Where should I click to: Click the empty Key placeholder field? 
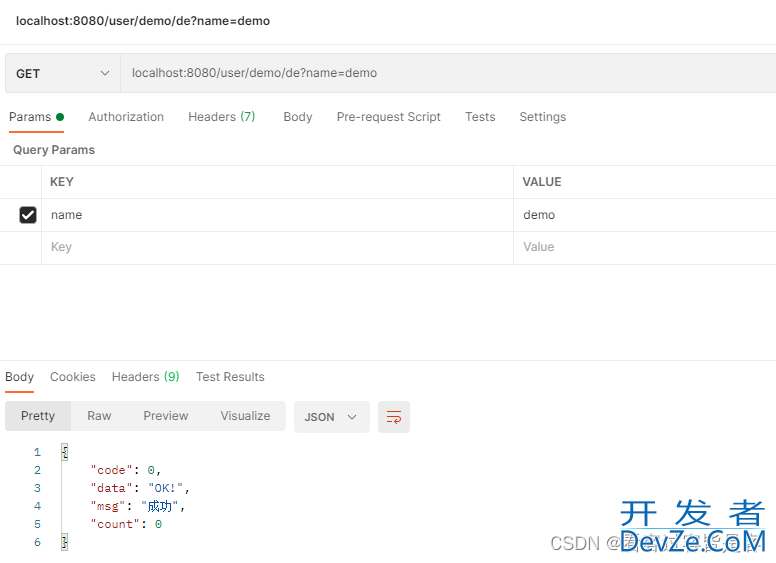(277, 247)
